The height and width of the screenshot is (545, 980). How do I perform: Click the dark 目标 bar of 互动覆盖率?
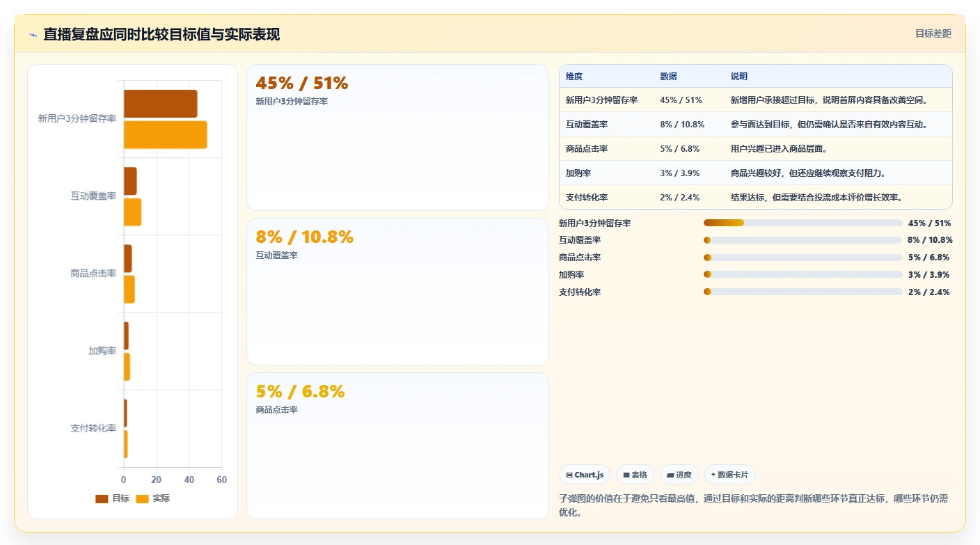coord(130,181)
